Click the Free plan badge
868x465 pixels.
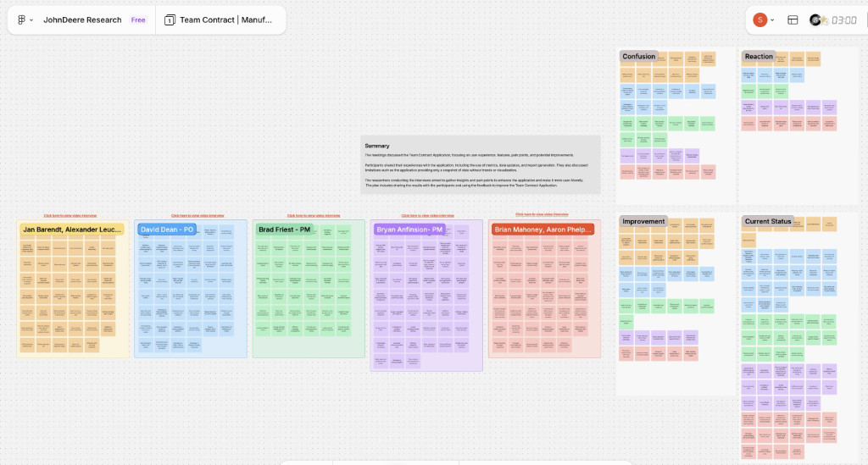point(138,20)
